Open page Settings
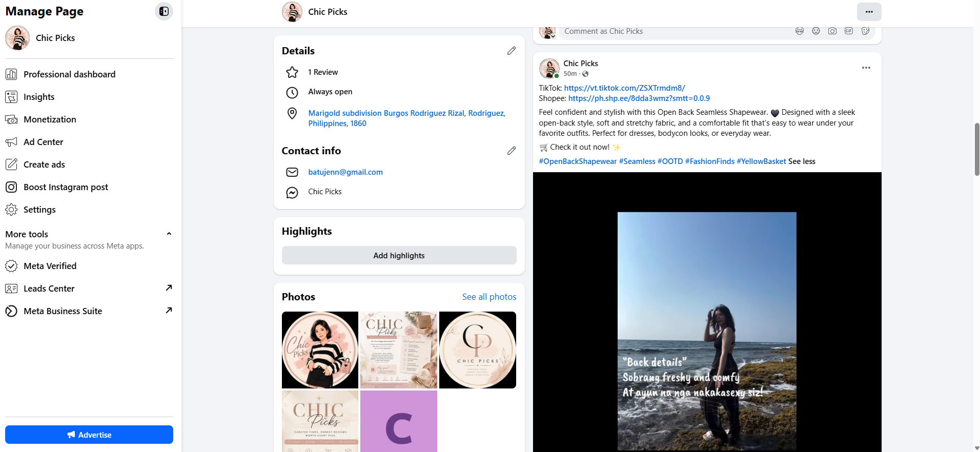 pyautogui.click(x=89, y=210)
